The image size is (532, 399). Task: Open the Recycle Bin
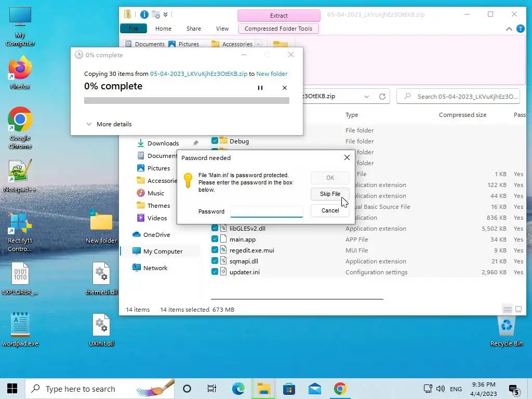[x=506, y=331]
